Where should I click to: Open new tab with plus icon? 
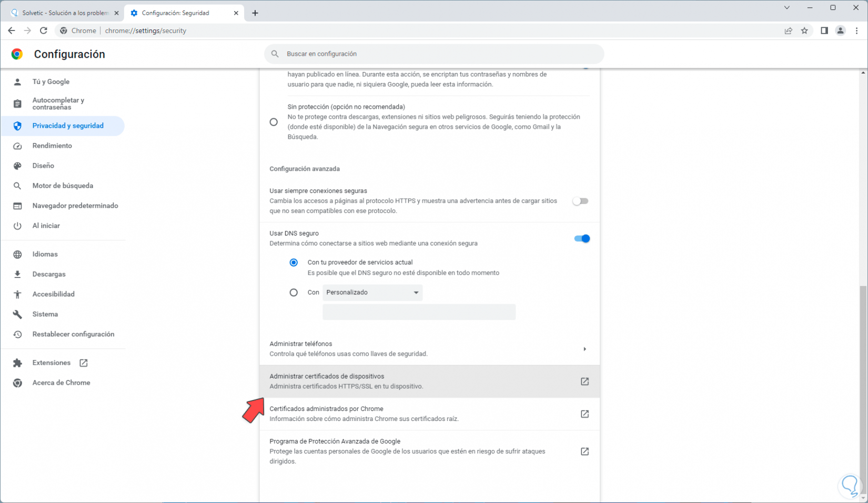255,13
